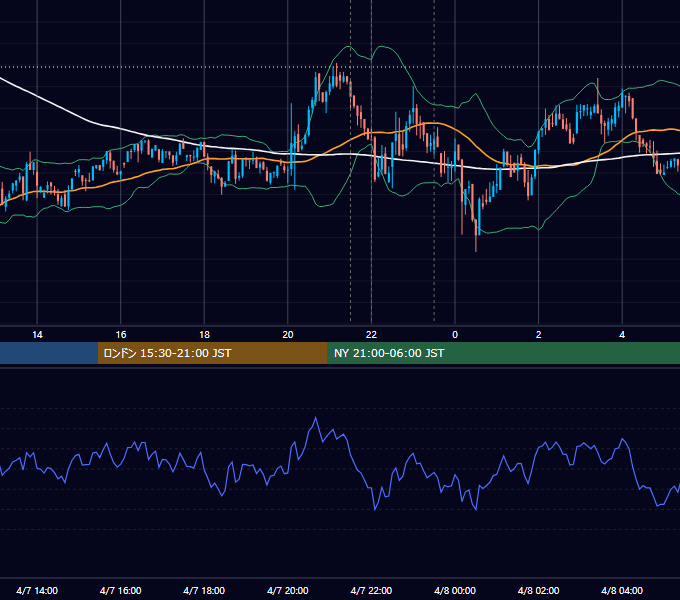Click the 4/8 02:00 time label

538,591
